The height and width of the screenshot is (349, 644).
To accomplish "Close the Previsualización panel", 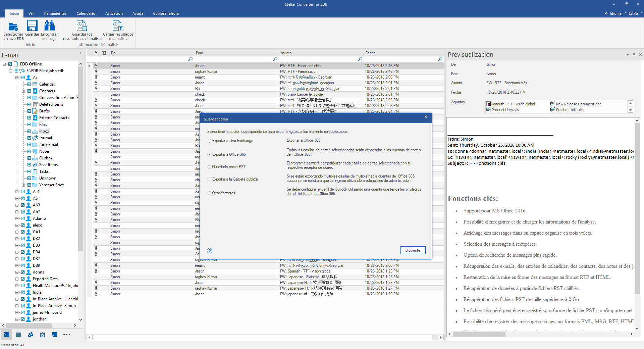I will [640, 54].
